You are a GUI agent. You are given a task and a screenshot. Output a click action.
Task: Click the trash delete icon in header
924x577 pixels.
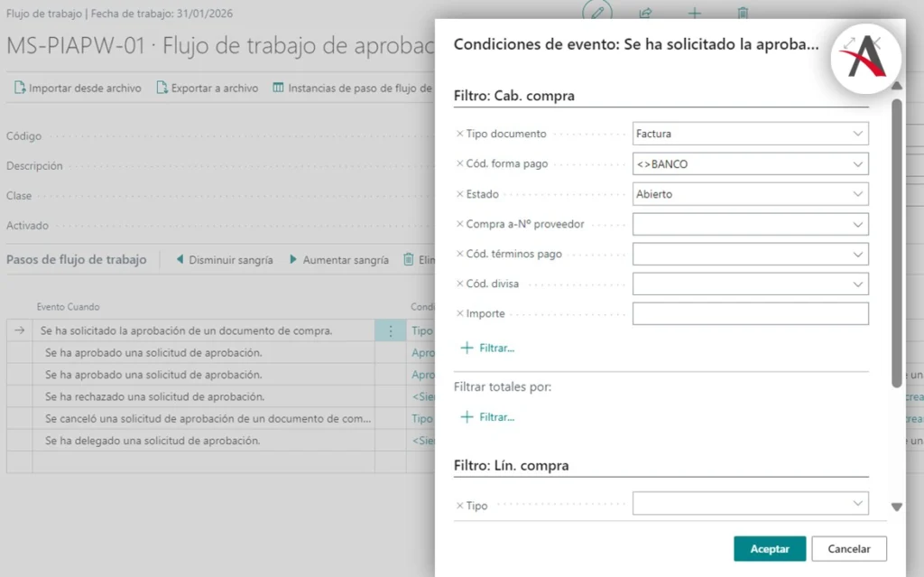coord(743,13)
